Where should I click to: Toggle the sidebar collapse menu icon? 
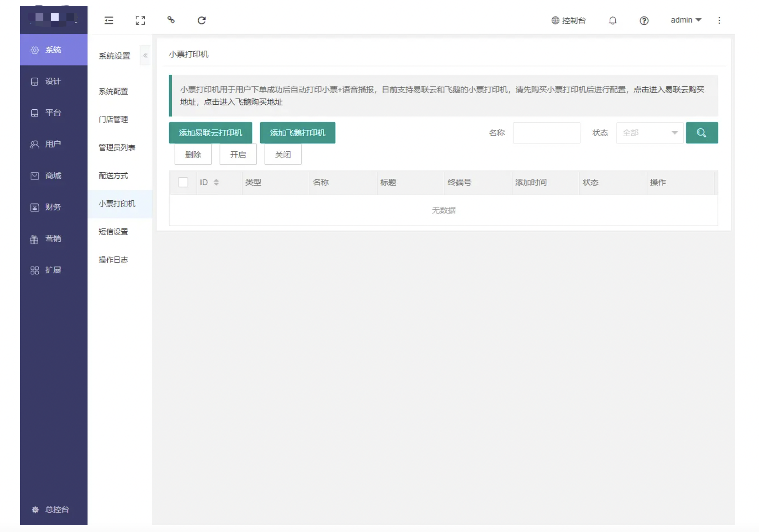109,20
